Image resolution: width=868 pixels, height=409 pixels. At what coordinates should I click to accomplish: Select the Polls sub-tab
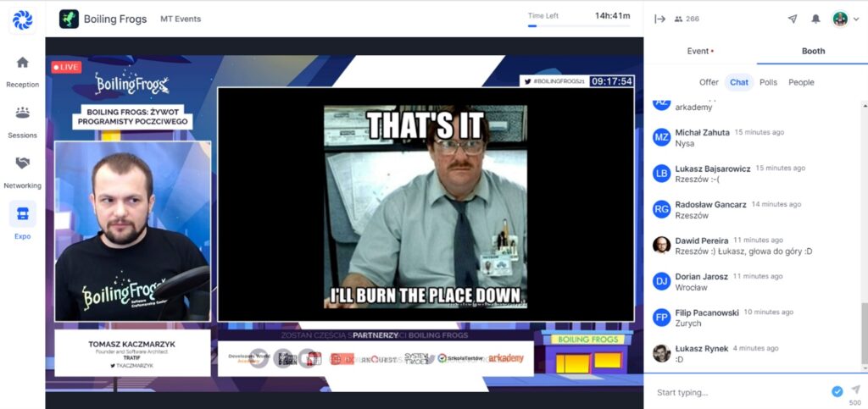[768, 82]
